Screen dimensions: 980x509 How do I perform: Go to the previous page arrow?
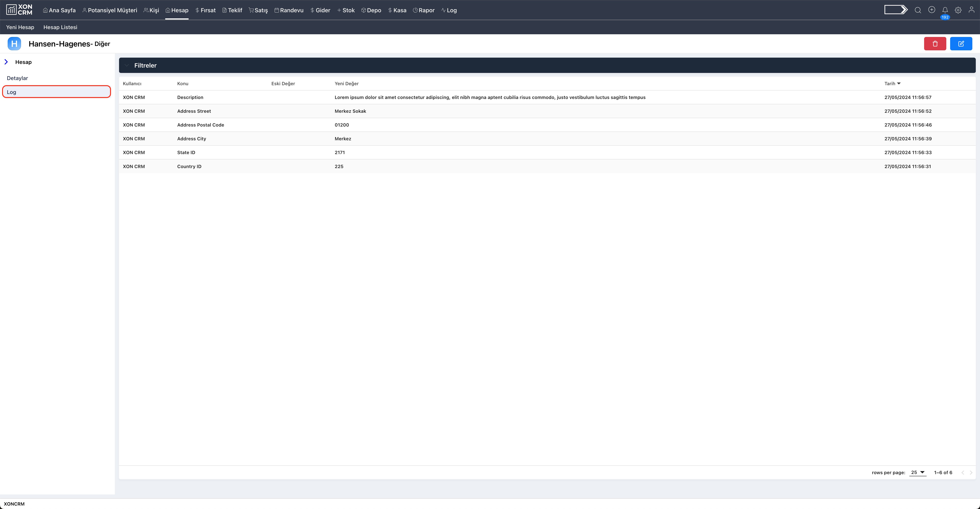[x=963, y=472]
